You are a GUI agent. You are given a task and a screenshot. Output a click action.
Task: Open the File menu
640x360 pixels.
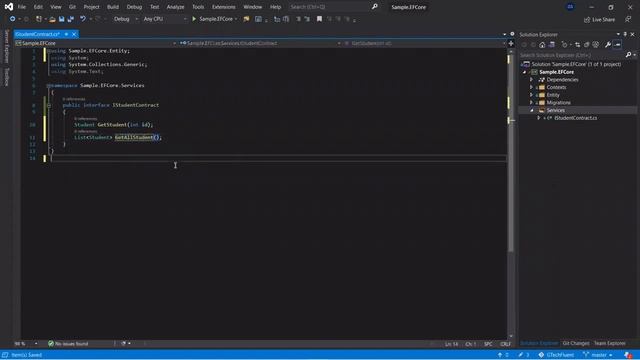point(22,7)
